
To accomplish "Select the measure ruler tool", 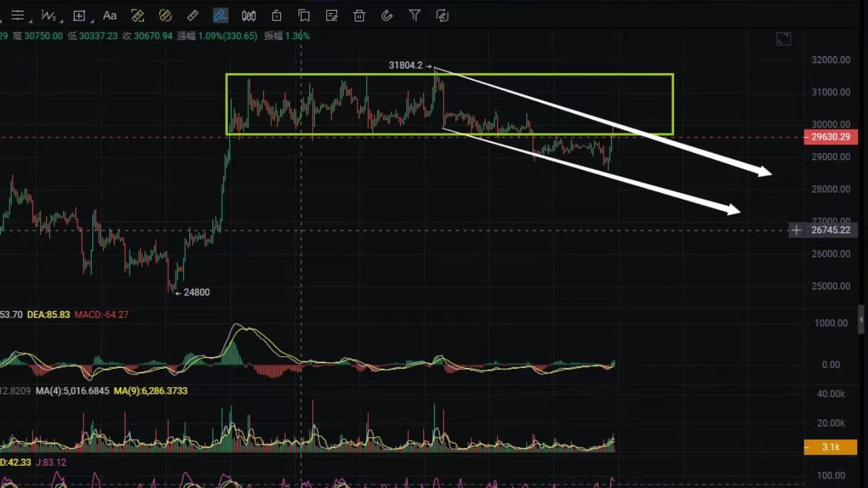I will tap(193, 15).
